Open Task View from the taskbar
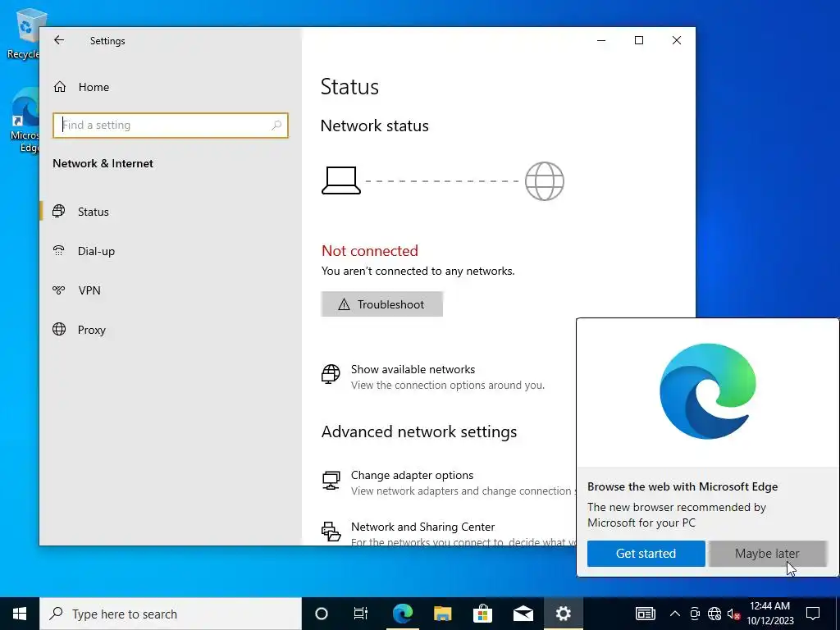The width and height of the screenshot is (840, 630). click(x=361, y=614)
